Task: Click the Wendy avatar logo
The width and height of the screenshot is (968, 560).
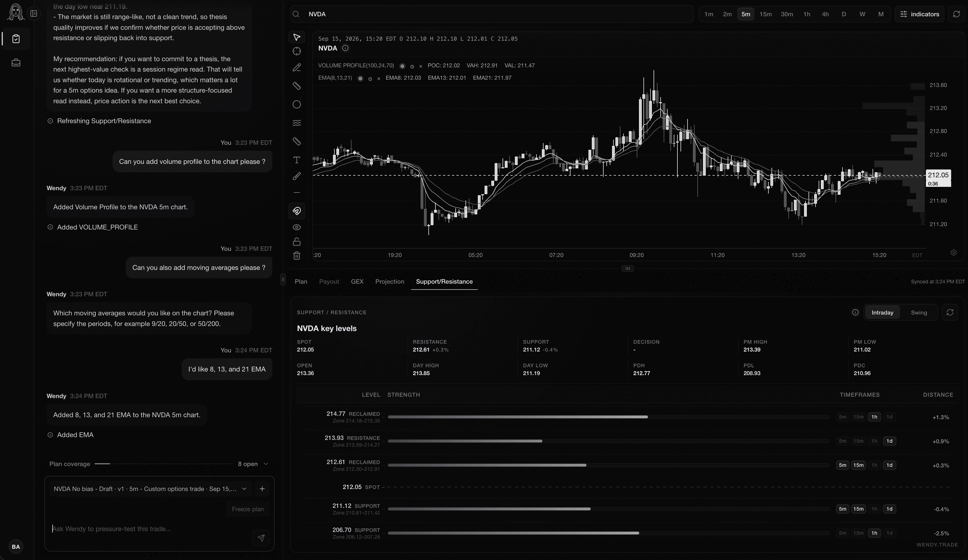Action: pos(16,12)
